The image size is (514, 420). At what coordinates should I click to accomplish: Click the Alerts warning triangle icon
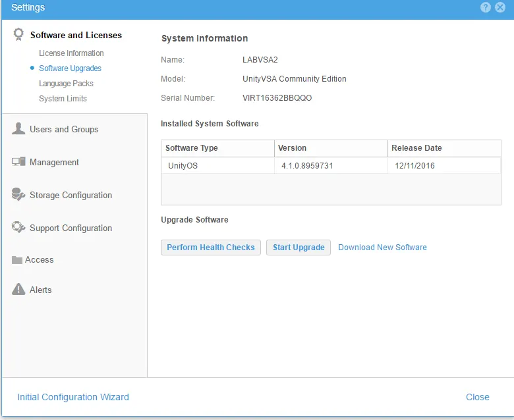pos(18,290)
